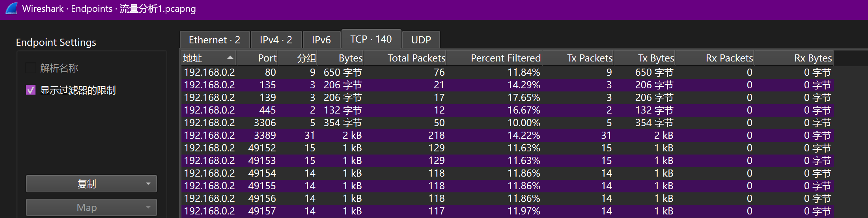Viewport: 868px width, 218px height.
Task: Click the Wireshark shark fin icon
Action: click(x=11, y=9)
